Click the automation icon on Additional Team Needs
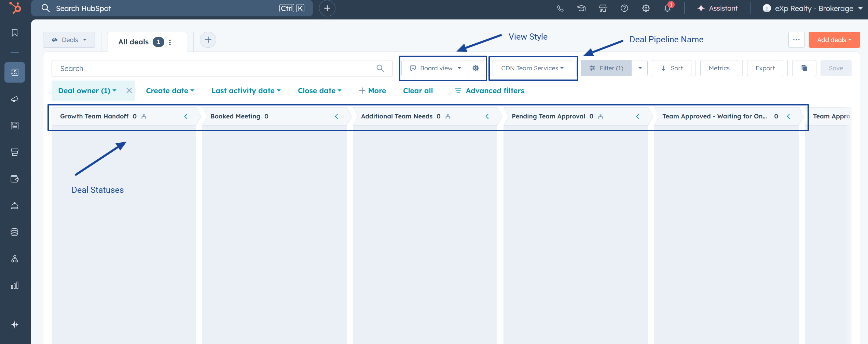The width and height of the screenshot is (868, 344). [448, 116]
